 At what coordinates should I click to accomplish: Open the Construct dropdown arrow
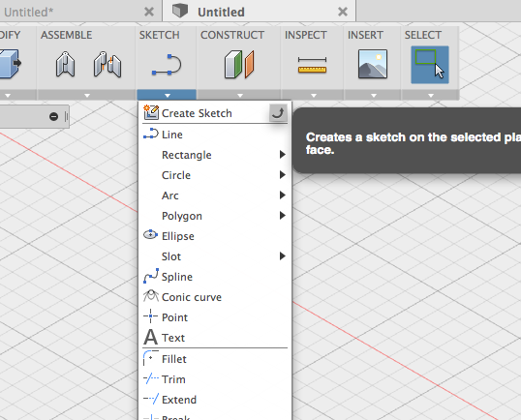click(x=240, y=95)
